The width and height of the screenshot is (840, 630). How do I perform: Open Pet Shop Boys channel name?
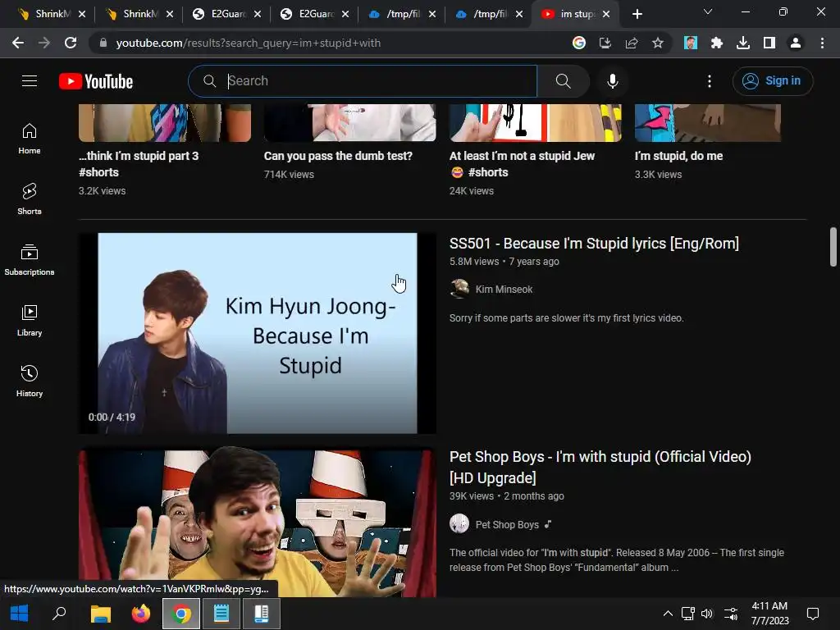(x=507, y=524)
